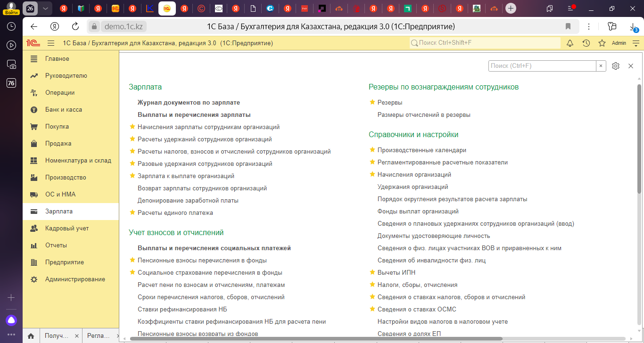Switch to the Банк и касса section
The height and width of the screenshot is (343, 644).
[x=64, y=110]
